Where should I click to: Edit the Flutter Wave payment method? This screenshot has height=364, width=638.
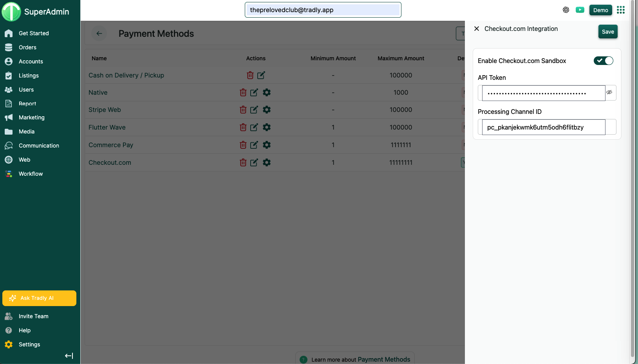pos(254,127)
